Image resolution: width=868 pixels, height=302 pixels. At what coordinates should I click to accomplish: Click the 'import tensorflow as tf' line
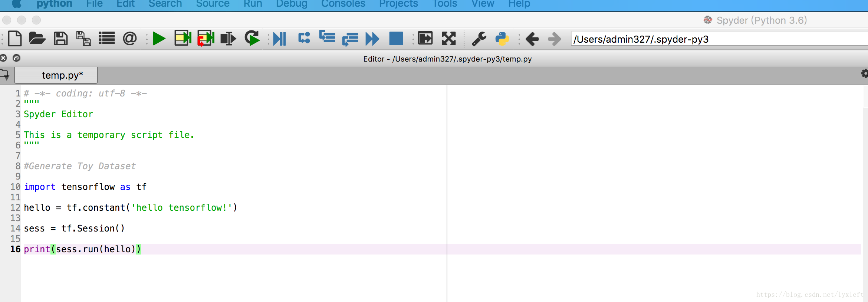(85, 187)
